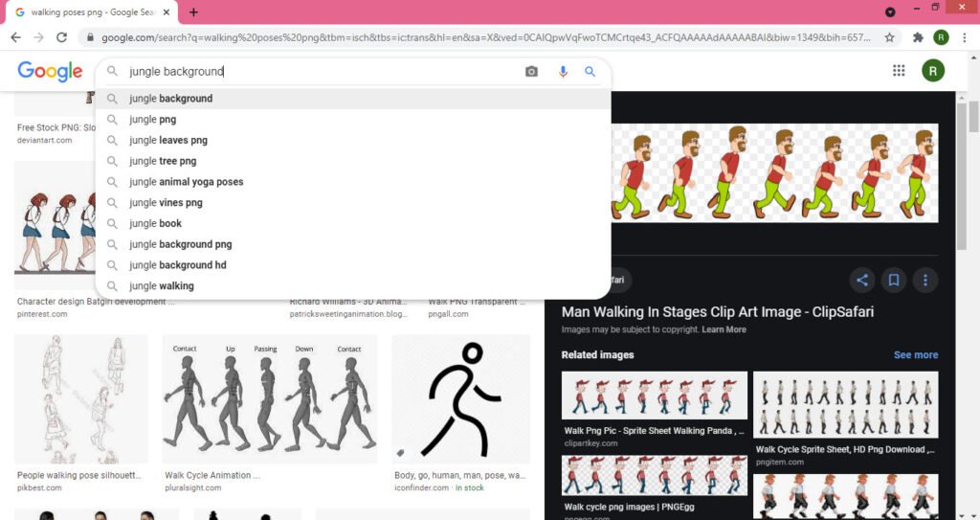
Task: Click the deviantart.com source link
Action: click(x=44, y=140)
